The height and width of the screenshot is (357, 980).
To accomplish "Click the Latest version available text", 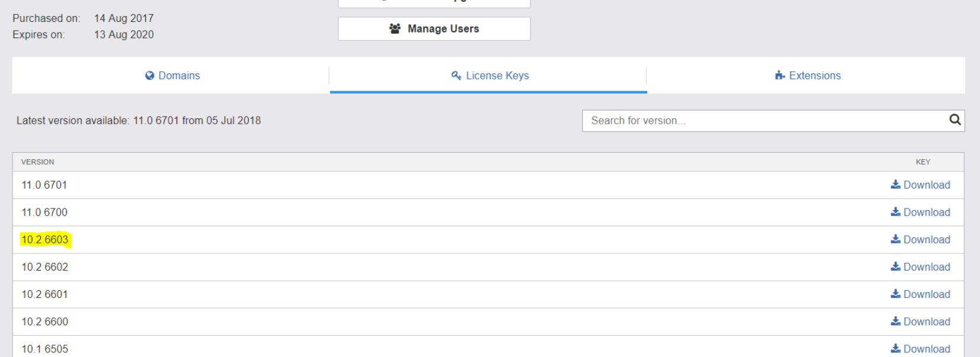I will (139, 121).
